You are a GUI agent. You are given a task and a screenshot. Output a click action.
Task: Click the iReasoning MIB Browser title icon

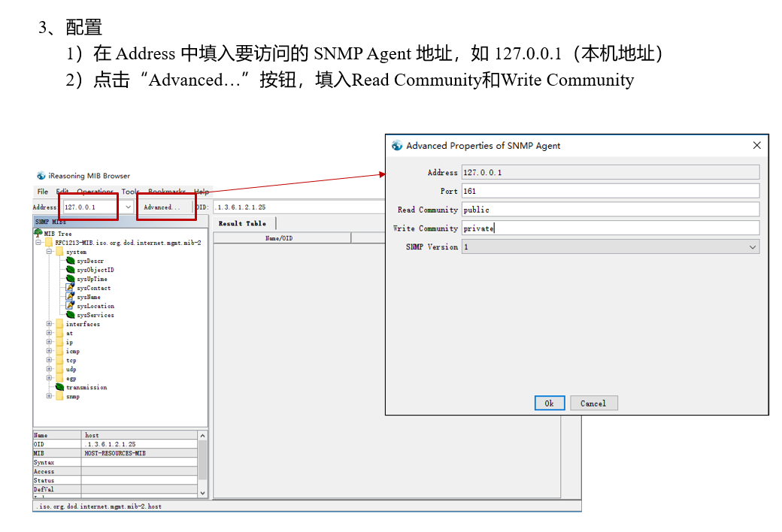click(41, 176)
